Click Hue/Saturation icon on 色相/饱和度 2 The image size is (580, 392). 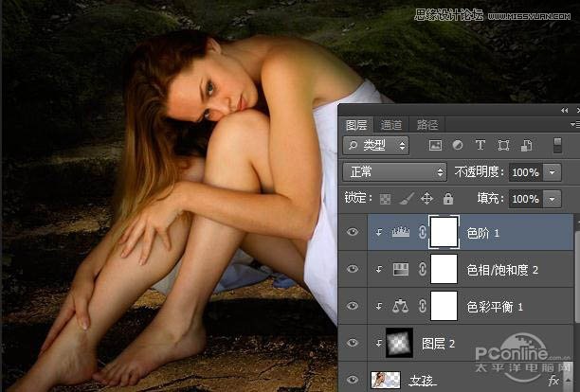(401, 269)
